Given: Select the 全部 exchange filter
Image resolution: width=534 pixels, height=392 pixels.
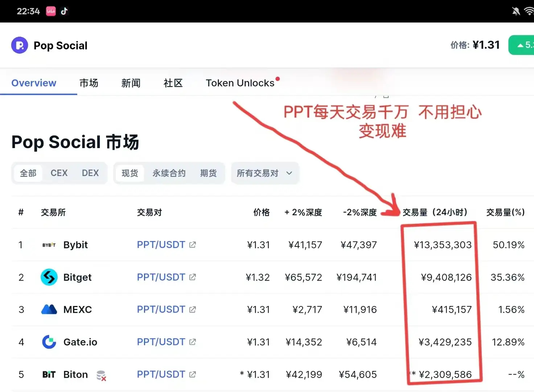Looking at the screenshot, I should click(28, 173).
